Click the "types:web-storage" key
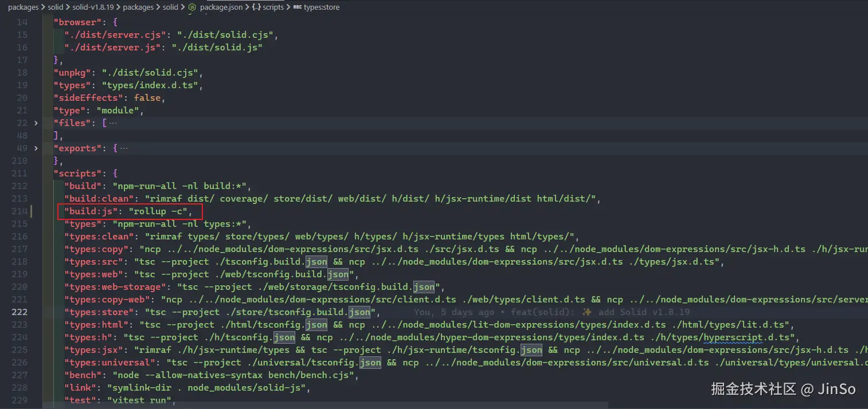 point(115,287)
